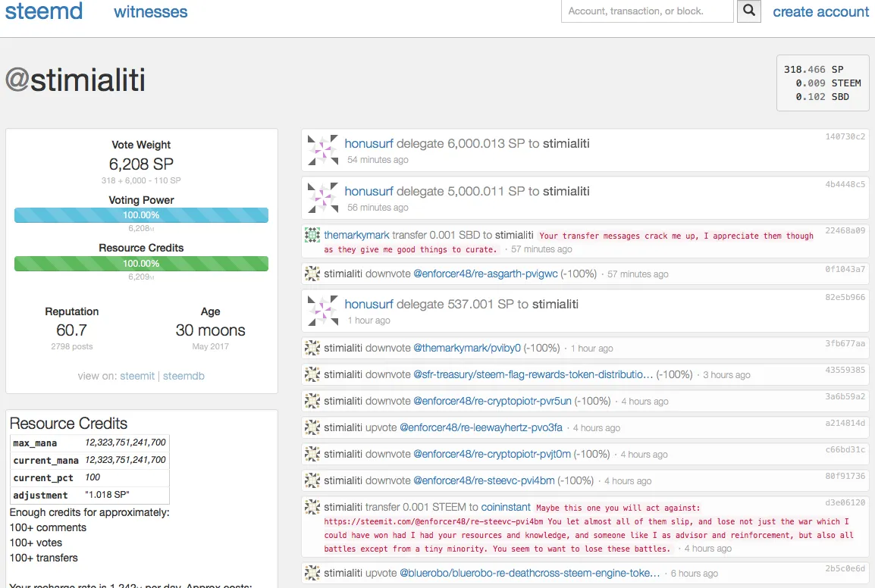
Task: Open transaction hash c66bd31c
Action: [x=845, y=449]
